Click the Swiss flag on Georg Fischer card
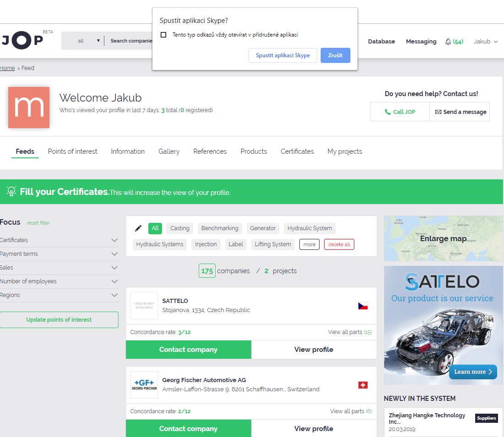This screenshot has width=504, height=437. coord(363,385)
